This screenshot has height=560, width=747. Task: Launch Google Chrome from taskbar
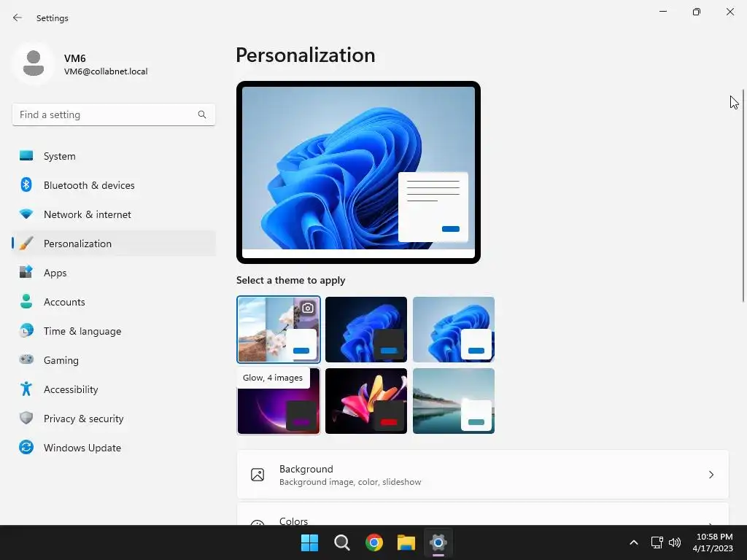point(374,542)
